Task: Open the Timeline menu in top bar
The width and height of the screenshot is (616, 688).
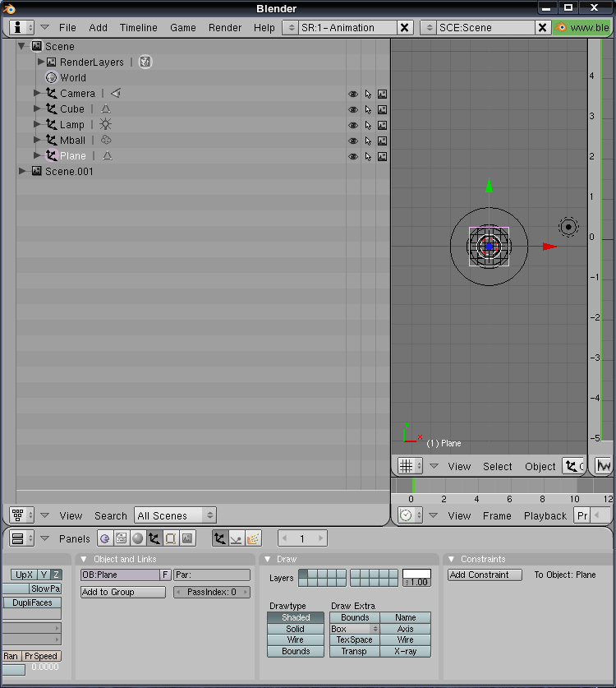Action: 139,28
